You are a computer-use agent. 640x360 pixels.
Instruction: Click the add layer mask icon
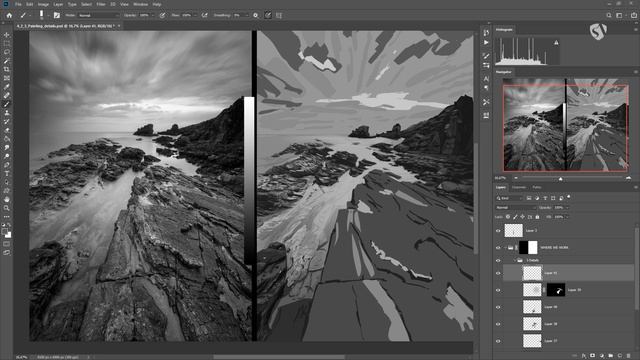click(593, 356)
